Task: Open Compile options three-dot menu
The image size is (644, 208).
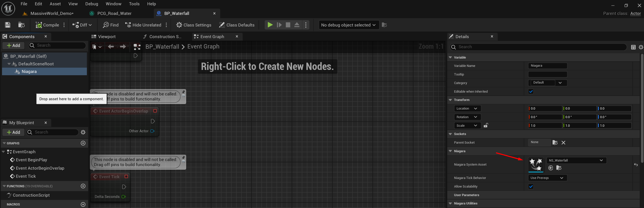Action: 64,25
